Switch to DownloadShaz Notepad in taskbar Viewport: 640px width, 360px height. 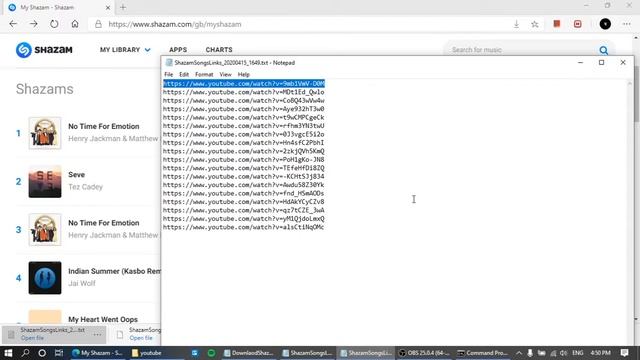point(248,353)
